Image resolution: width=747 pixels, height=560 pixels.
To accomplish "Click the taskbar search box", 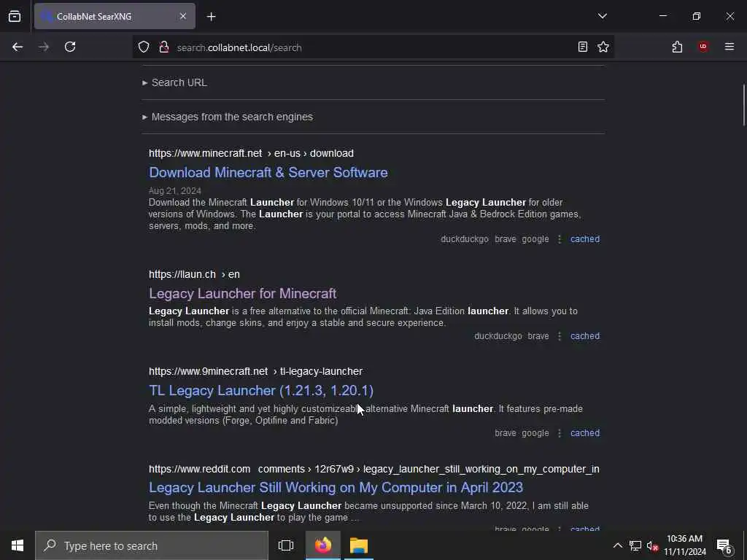I will click(x=152, y=545).
